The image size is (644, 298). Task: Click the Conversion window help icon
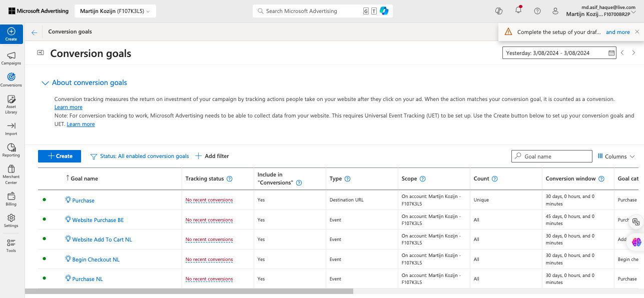(601, 179)
